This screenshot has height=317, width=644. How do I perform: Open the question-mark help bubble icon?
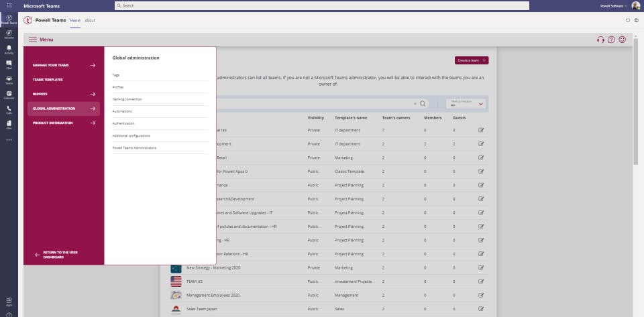[612, 40]
